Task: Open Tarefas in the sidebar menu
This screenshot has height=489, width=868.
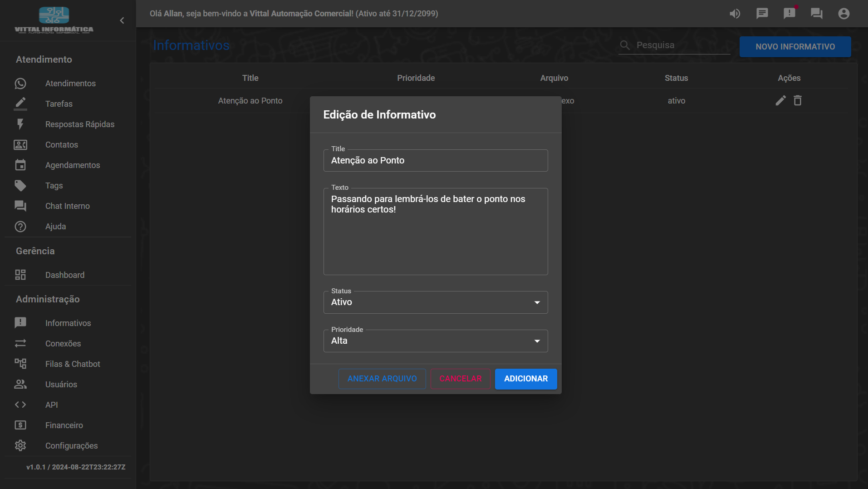Action: click(x=59, y=104)
